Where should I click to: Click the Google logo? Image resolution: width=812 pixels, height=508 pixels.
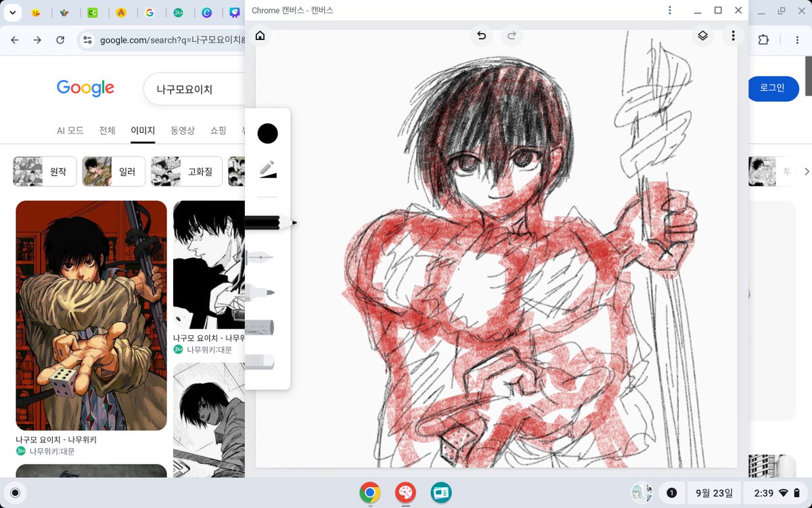pos(85,88)
